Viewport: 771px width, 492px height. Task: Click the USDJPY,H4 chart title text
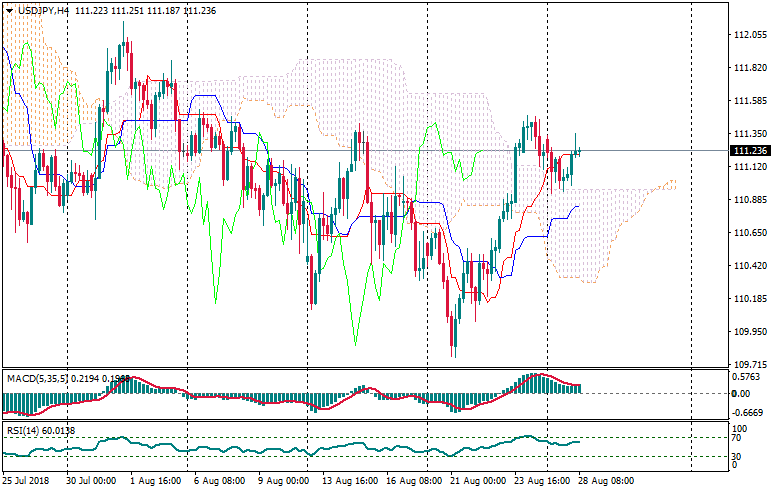[44, 10]
